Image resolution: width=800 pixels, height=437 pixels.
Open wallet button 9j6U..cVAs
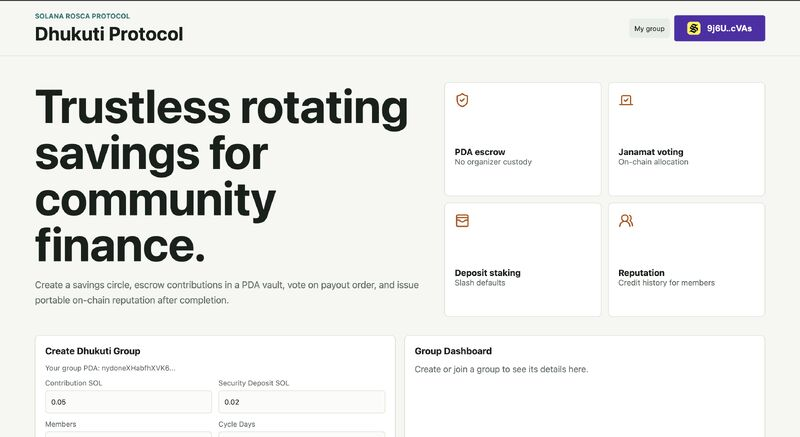pos(719,28)
